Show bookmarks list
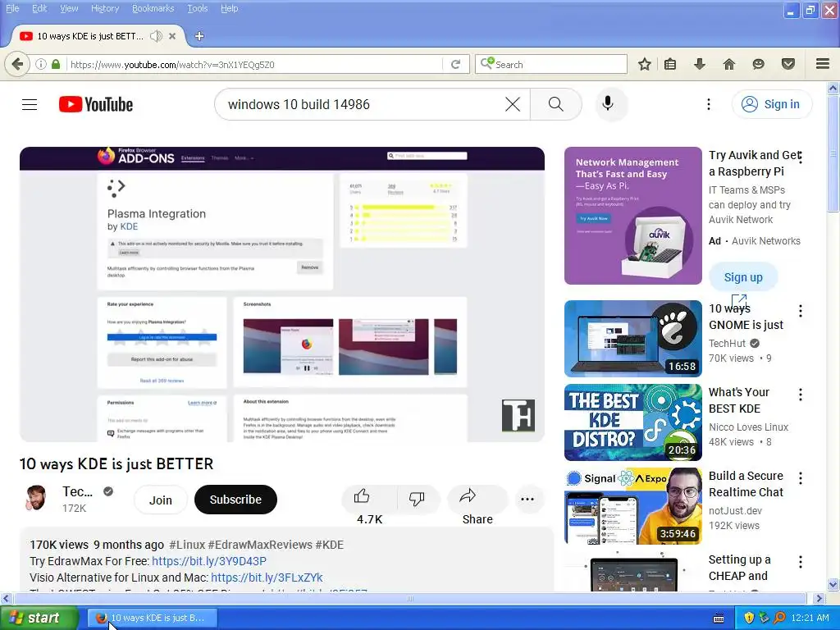Viewport: 840px width, 630px height. (670, 64)
